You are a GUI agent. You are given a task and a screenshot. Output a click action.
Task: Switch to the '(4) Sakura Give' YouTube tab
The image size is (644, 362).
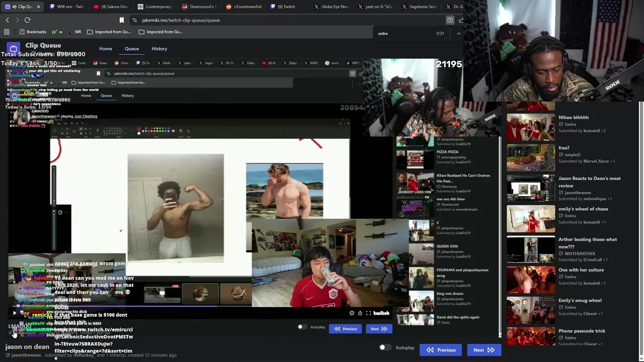[x=111, y=7]
